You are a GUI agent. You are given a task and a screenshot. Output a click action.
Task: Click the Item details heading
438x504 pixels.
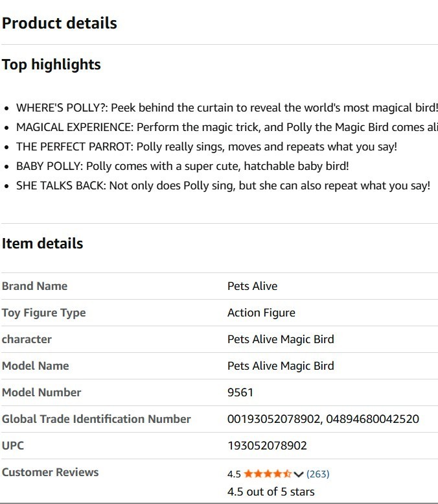coord(43,244)
